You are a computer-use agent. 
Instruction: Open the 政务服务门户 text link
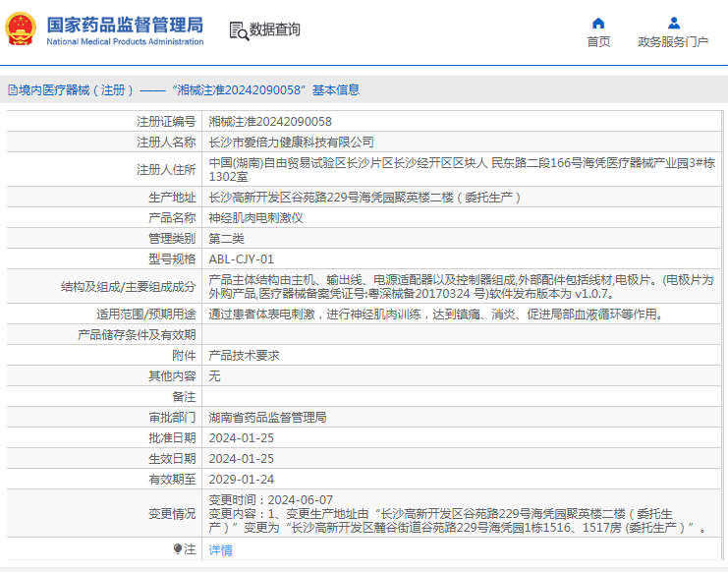point(673,42)
